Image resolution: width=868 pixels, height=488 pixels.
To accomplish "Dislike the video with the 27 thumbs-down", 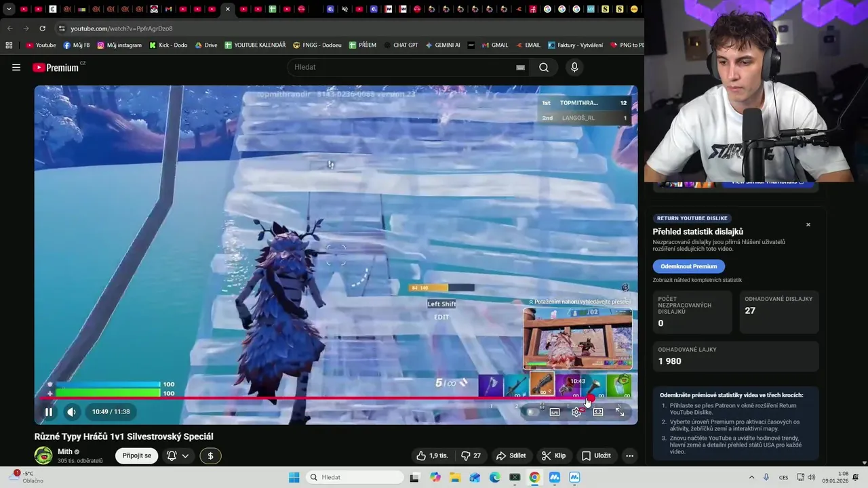I will [x=471, y=455].
